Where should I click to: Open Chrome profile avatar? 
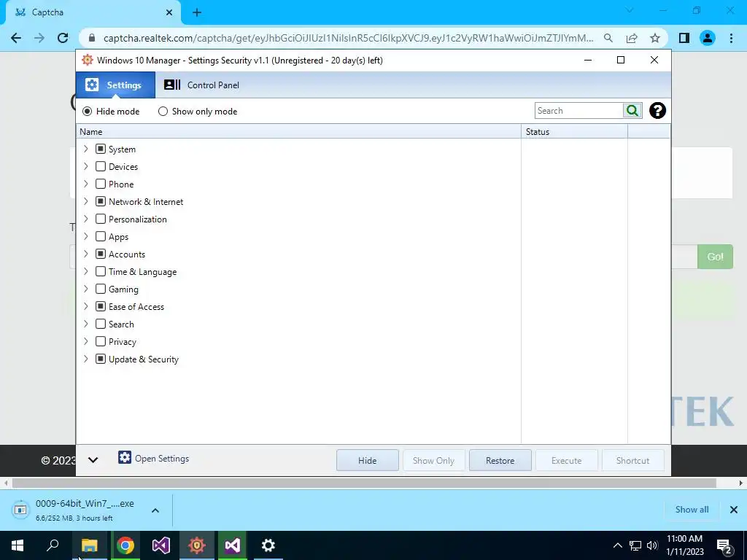tap(708, 38)
